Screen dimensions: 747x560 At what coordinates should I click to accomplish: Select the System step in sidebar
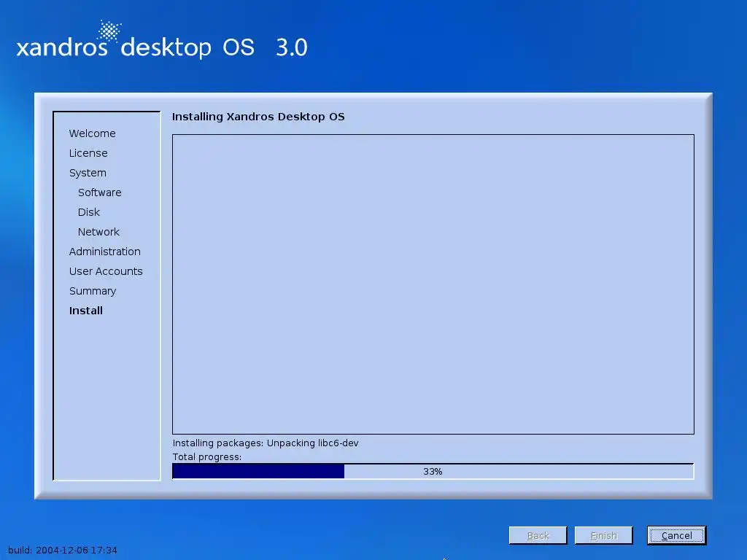pos(88,173)
